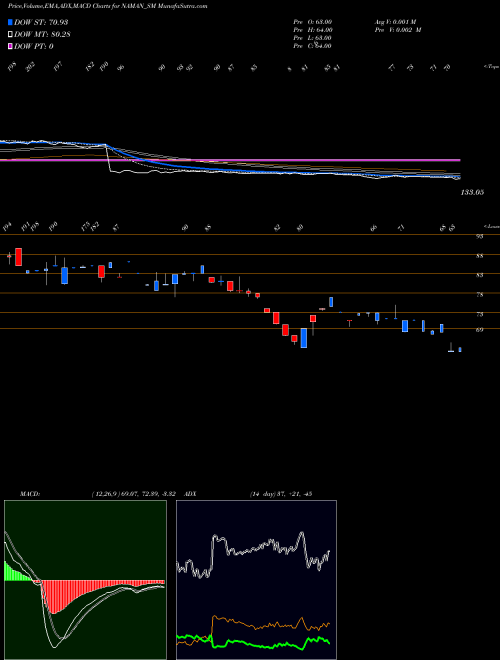Click the 'Pre V: 0.002 M' value
Image resolution: width=500 pixels, height=660 pixels.
(x=398, y=30)
